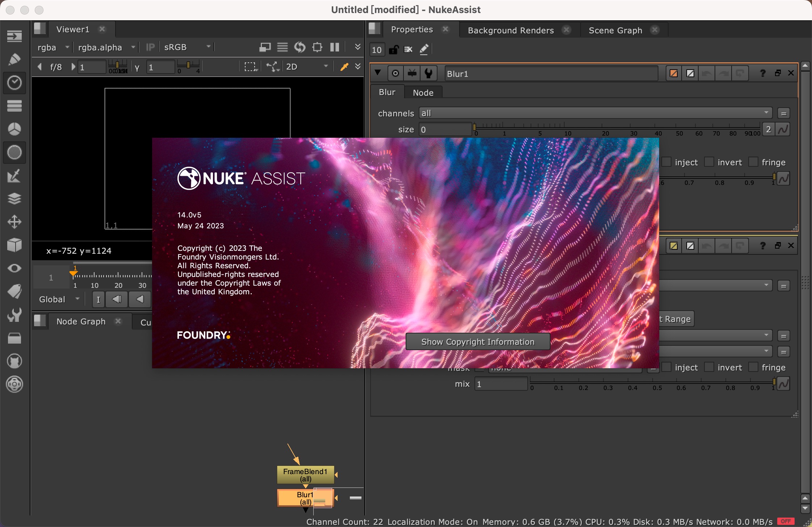Switch to the Background Renders tab
The image size is (812, 527).
point(511,30)
